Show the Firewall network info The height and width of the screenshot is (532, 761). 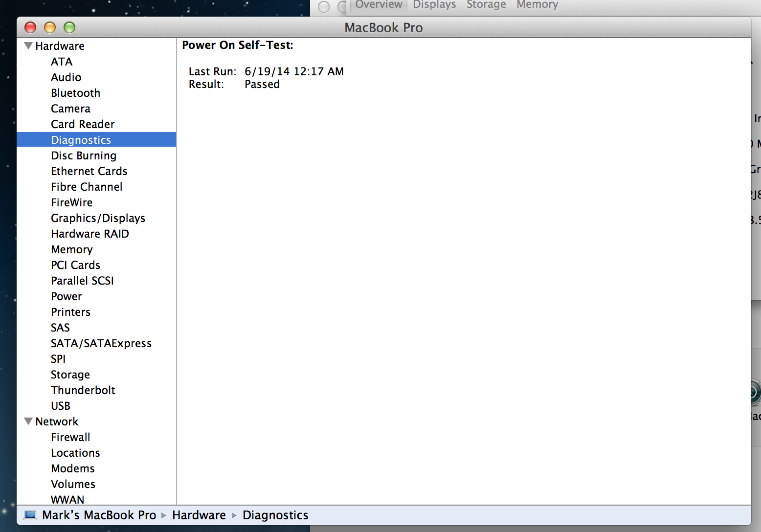[x=70, y=437]
